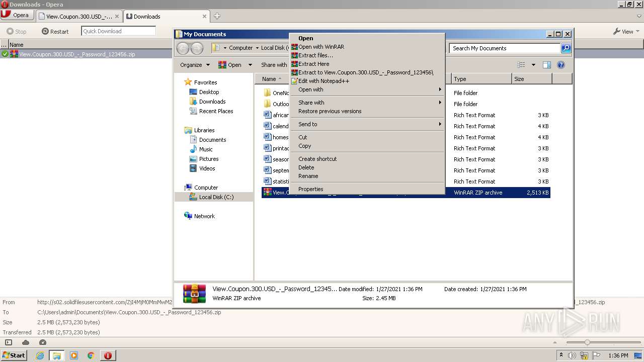This screenshot has height=362, width=644.
Task: Expand the Share with submenu in context menu
Action: [367, 103]
